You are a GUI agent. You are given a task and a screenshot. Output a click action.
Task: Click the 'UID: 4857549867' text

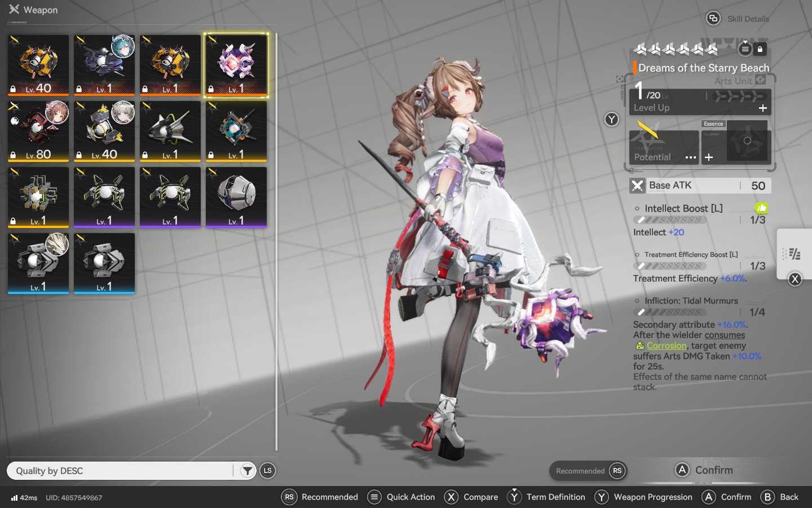tap(74, 498)
